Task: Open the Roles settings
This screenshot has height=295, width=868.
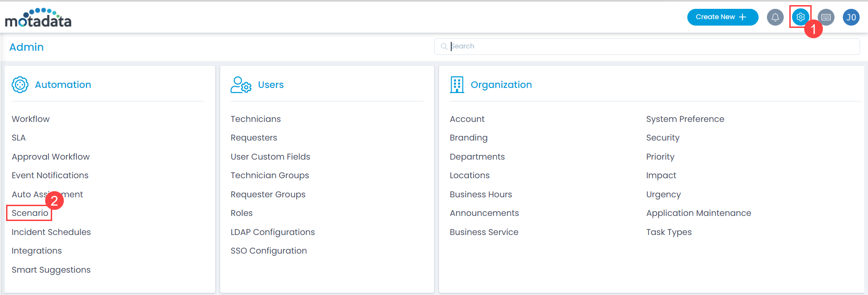Action: (241, 213)
